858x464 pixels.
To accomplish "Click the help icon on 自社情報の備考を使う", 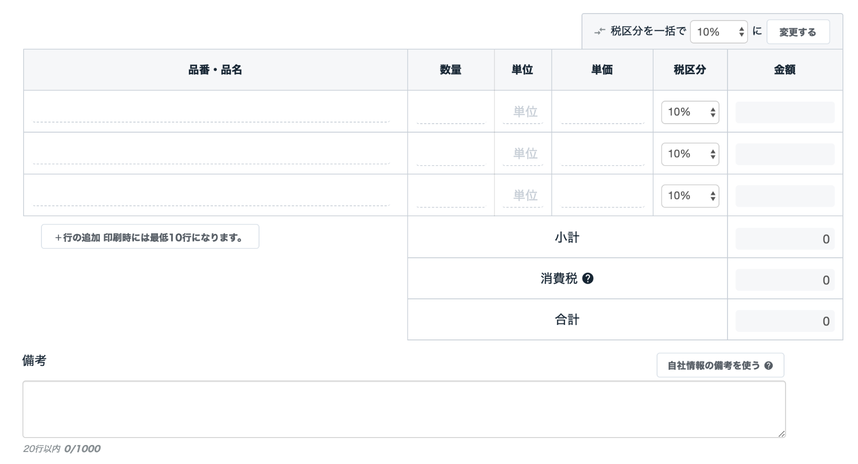I will (769, 366).
